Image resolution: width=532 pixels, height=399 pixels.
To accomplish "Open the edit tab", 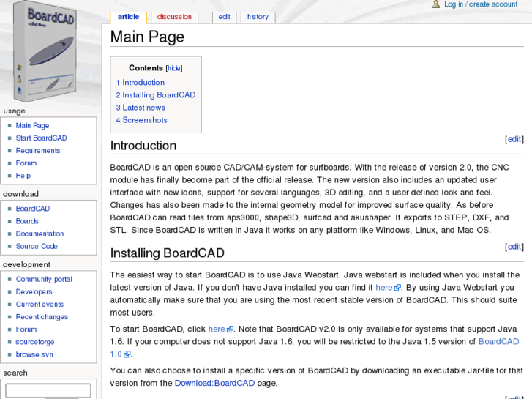I will (x=224, y=17).
